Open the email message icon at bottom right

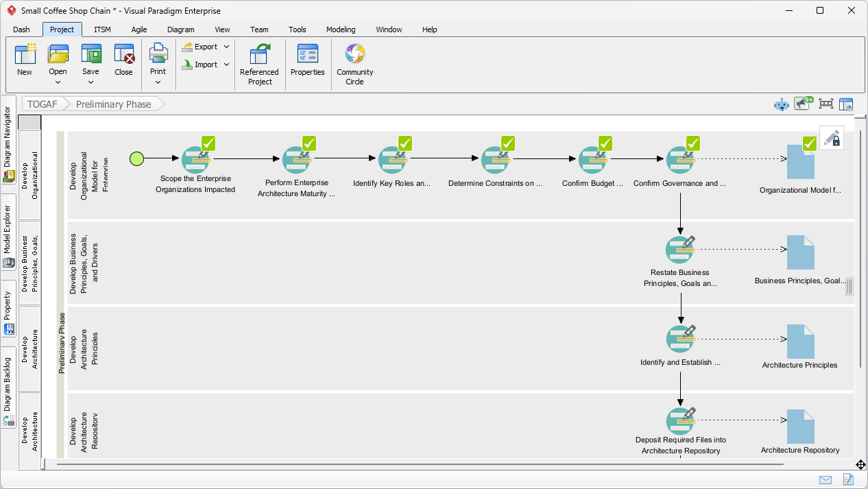[825, 479]
